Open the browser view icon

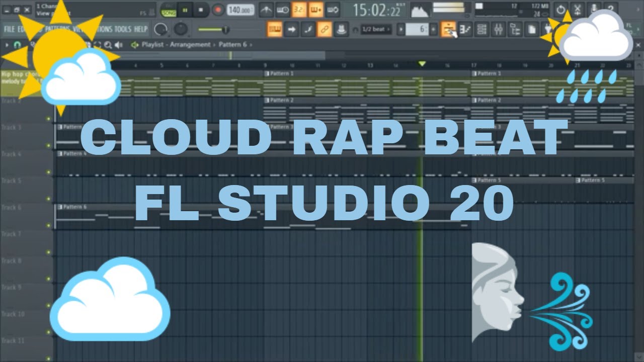pyautogui.click(x=515, y=30)
